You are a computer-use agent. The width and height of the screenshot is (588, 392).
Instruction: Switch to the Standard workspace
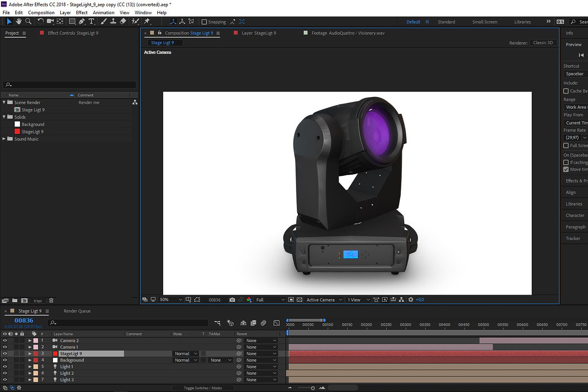point(446,22)
